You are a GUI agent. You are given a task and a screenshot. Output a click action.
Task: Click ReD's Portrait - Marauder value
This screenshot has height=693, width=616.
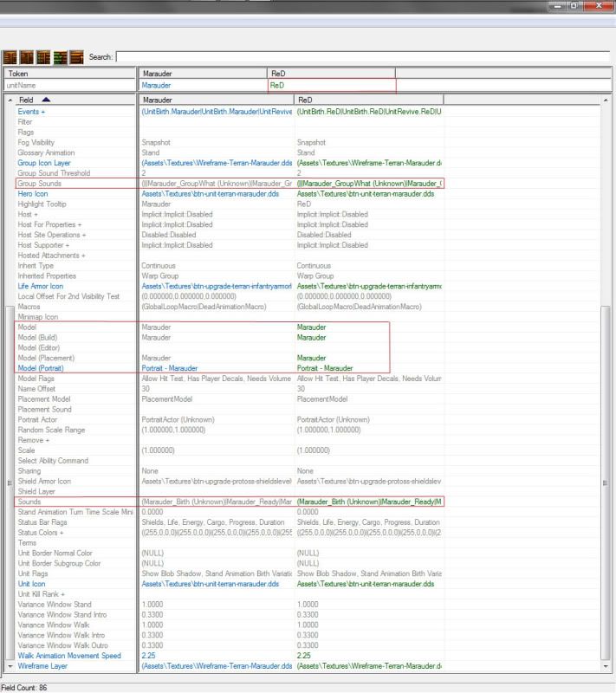click(325, 368)
